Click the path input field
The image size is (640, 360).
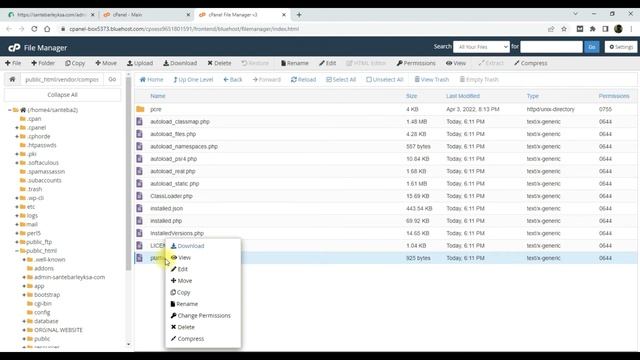click(62, 79)
